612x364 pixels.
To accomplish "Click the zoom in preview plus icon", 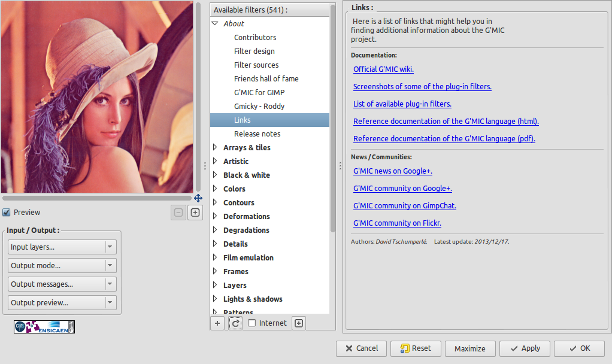I will [x=195, y=213].
